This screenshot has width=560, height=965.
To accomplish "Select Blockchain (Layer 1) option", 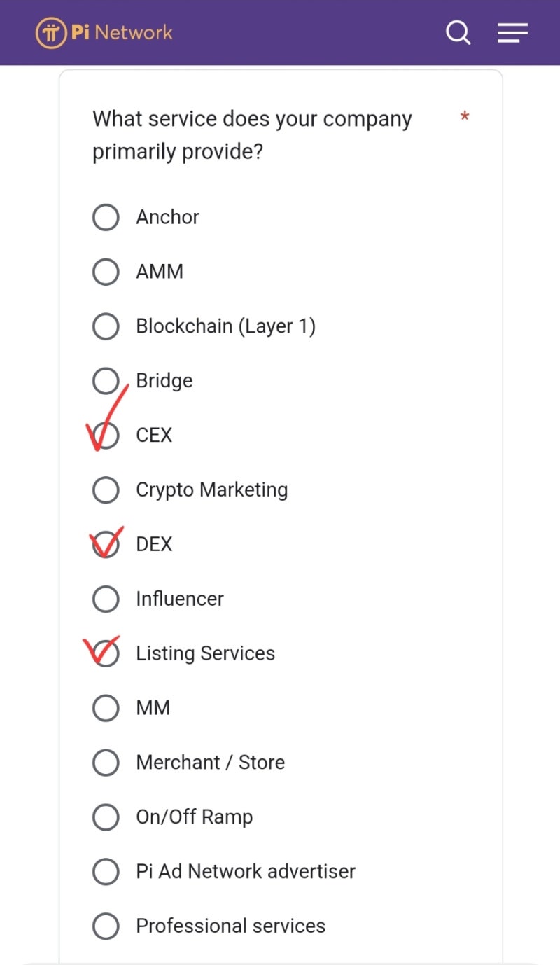I will [x=106, y=326].
